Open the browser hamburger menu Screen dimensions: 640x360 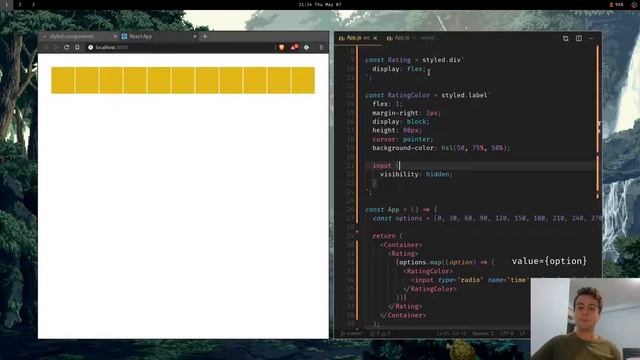pyautogui.click(x=321, y=47)
